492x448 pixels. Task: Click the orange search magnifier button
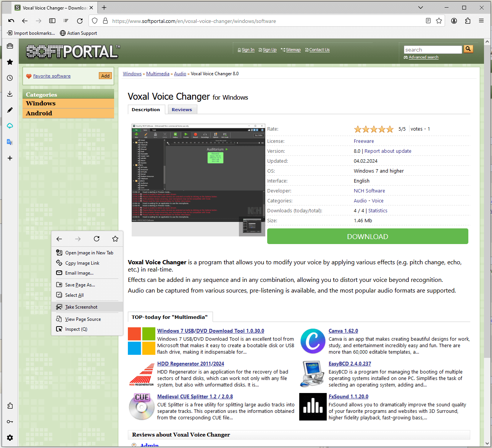click(468, 49)
